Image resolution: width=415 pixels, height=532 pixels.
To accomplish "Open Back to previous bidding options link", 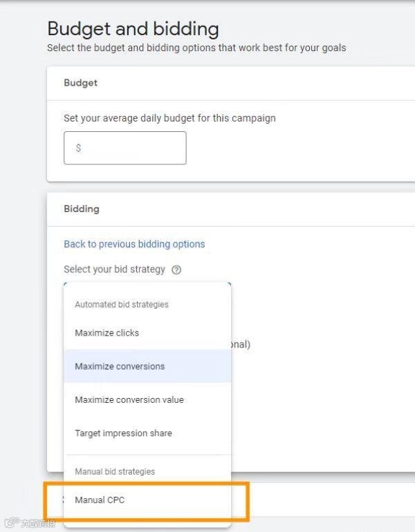I will pos(134,244).
